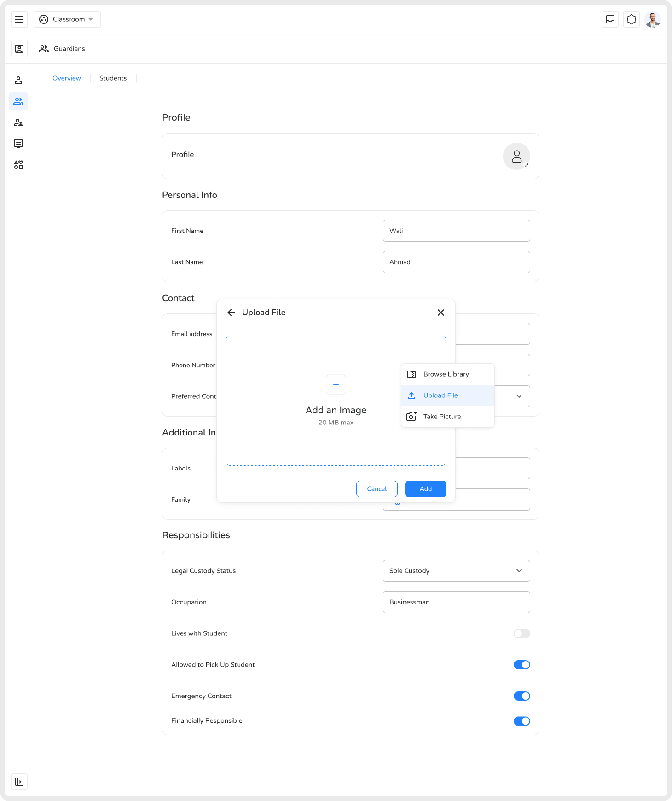This screenshot has width=672, height=801.
Task: Open Legal Custody Status dropdown
Action: pyautogui.click(x=456, y=571)
